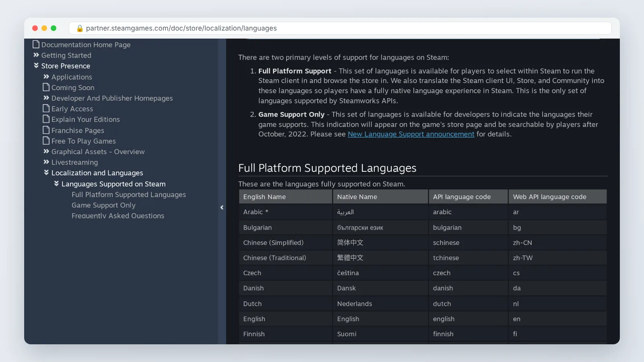Open New Language Support announcement link

click(x=411, y=134)
